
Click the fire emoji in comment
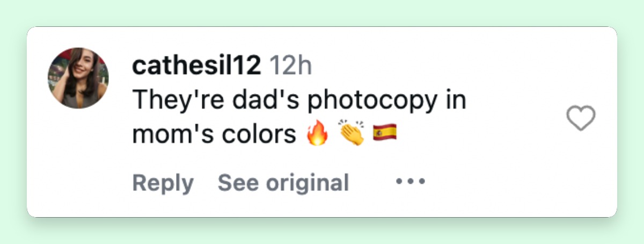pos(317,134)
